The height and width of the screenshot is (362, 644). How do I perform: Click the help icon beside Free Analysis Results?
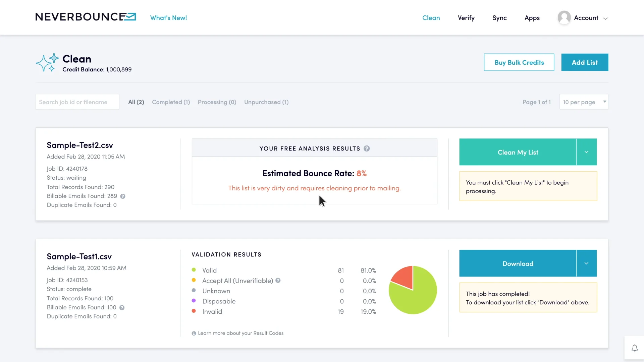(x=367, y=148)
